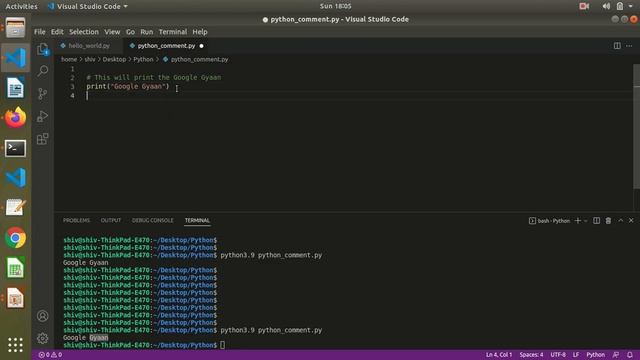Click on the print("Google Gyaan") code line
The height and width of the screenshot is (360, 640).
(x=128, y=86)
